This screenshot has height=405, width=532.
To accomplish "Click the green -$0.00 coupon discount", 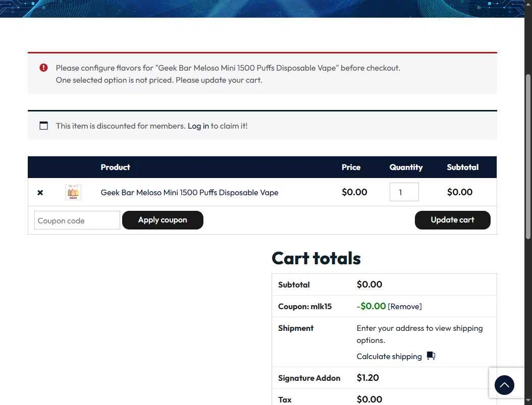I will pos(371,306).
